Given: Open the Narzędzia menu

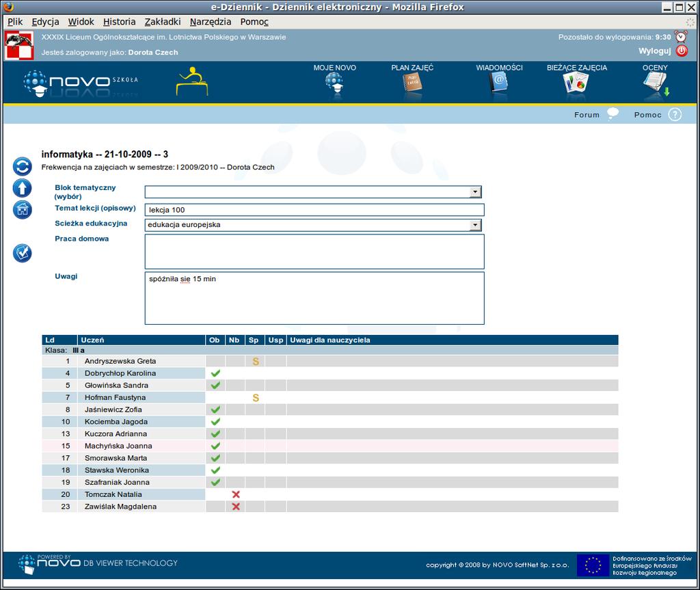Looking at the screenshot, I should [x=211, y=22].
